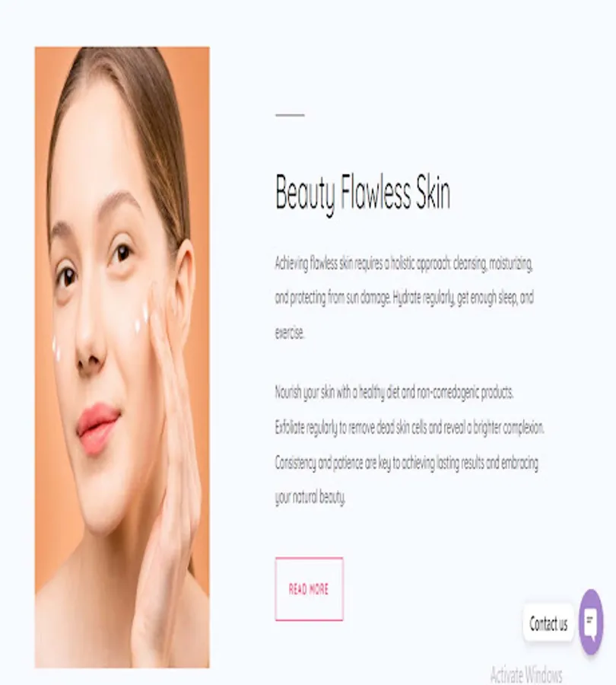Open the purple chat bubble icon
The image size is (616, 685).
click(591, 622)
